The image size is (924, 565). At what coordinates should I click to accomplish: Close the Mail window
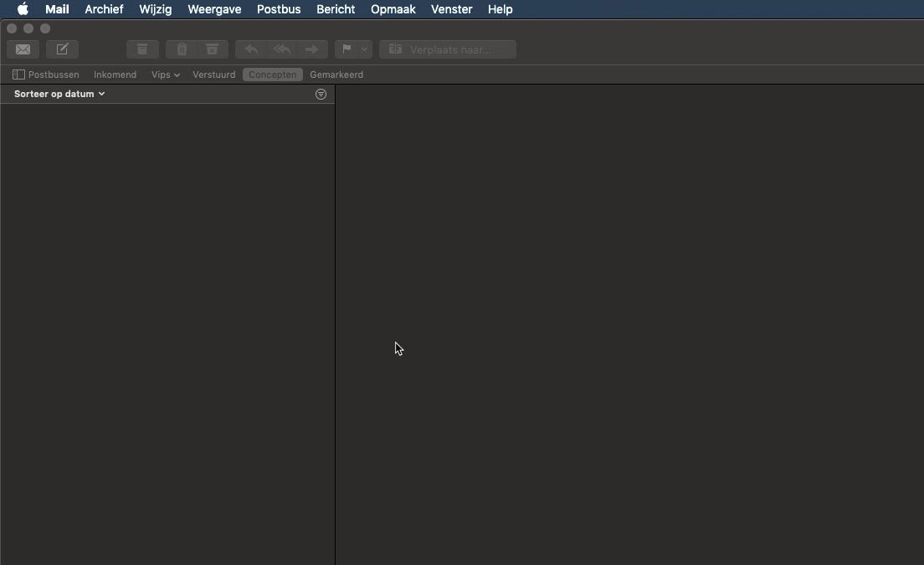click(12, 28)
